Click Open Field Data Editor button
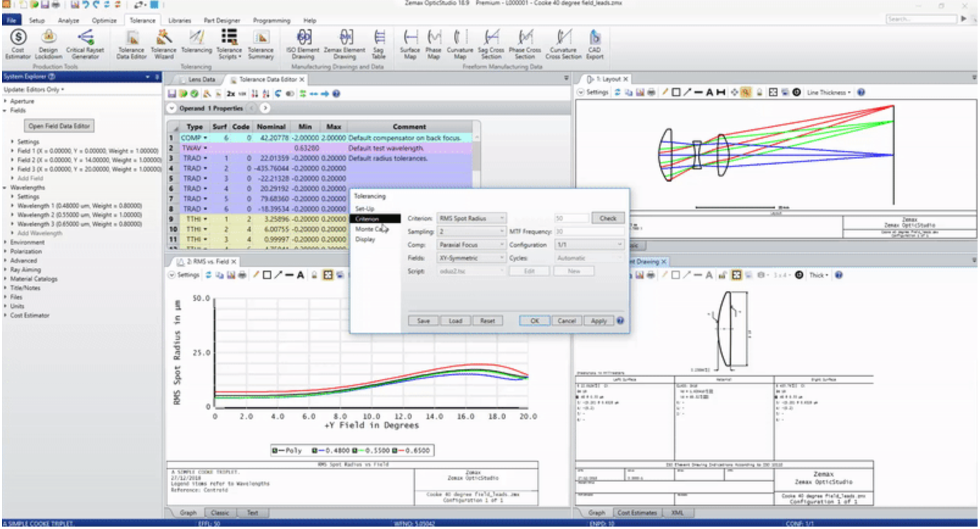980x529 pixels. pyautogui.click(x=59, y=126)
